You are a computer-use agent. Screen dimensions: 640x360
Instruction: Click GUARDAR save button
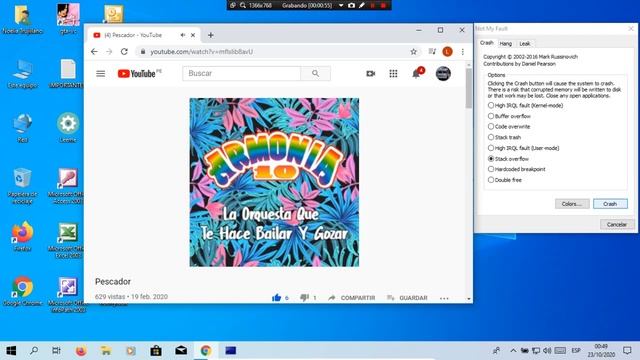407,298
